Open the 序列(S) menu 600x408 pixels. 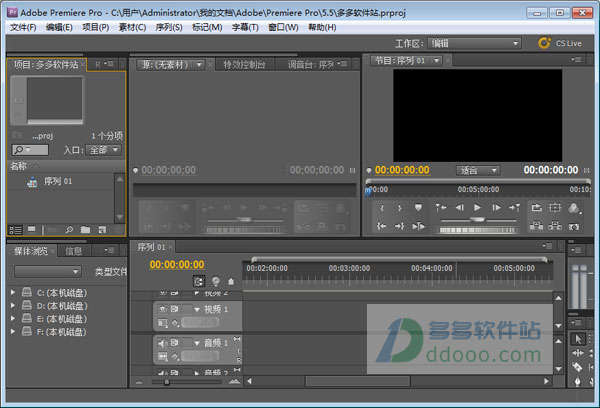[x=169, y=28]
